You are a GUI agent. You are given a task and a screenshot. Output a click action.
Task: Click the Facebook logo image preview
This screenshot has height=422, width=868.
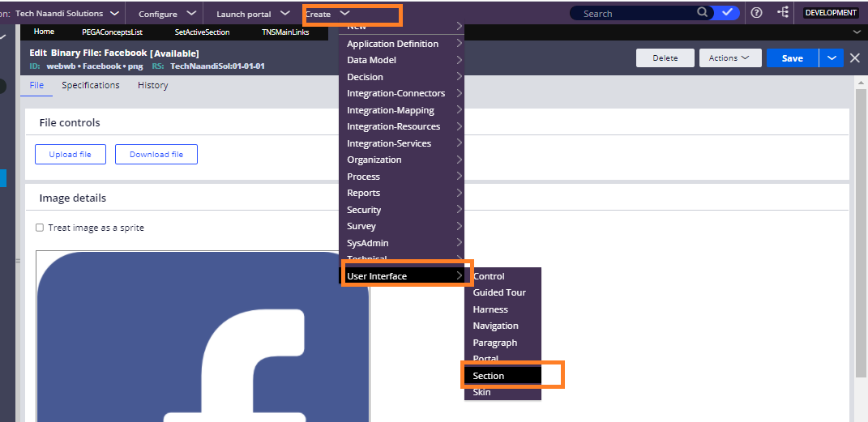pyautogui.click(x=203, y=336)
